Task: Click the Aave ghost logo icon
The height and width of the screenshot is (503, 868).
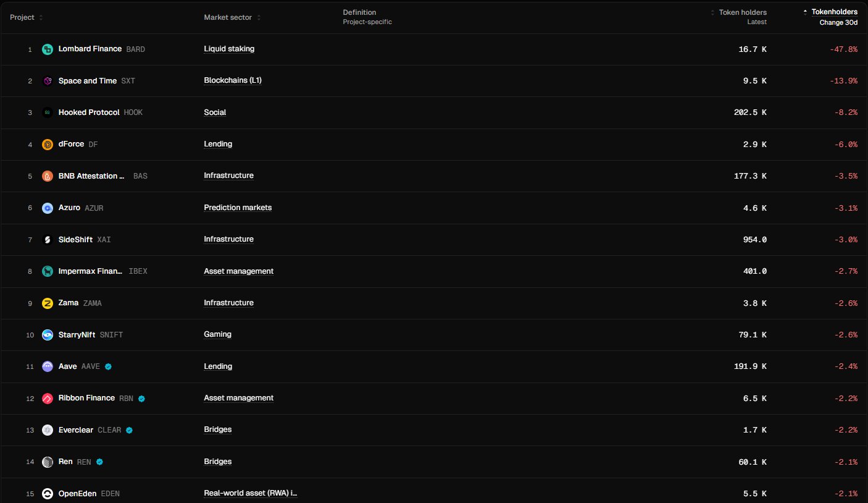Action: 48,366
